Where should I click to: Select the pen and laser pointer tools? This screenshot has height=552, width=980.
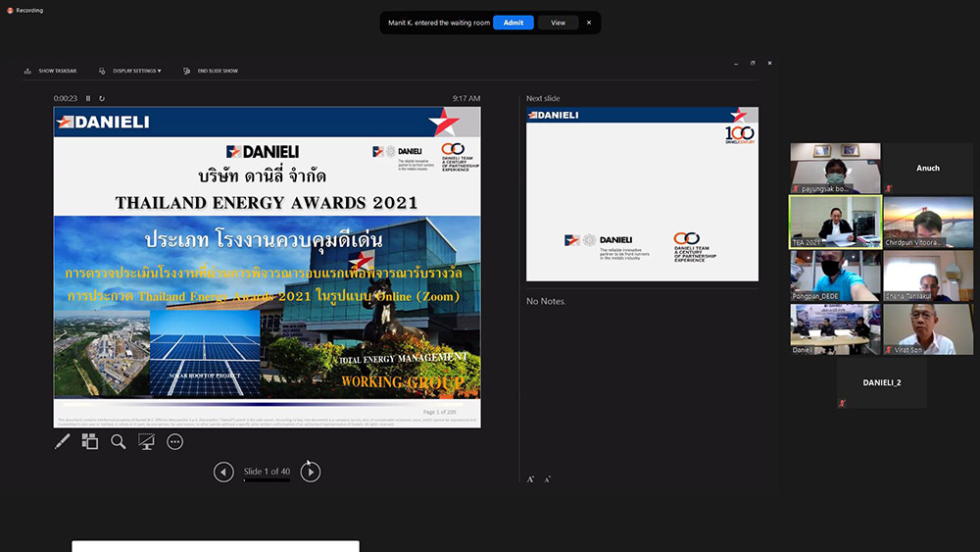pos(63,442)
